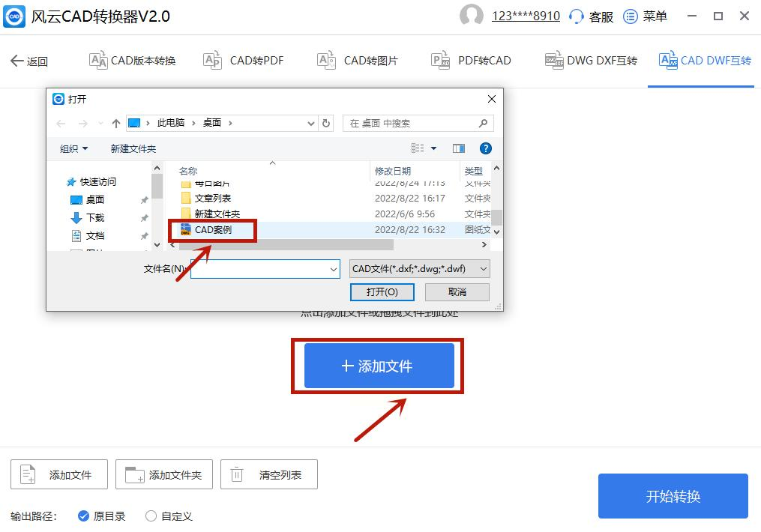Select the 文章列表 folder
761x532 pixels.
[x=205, y=199]
